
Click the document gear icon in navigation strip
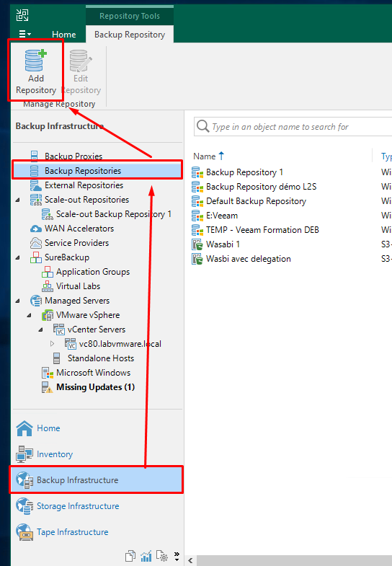tap(162, 556)
